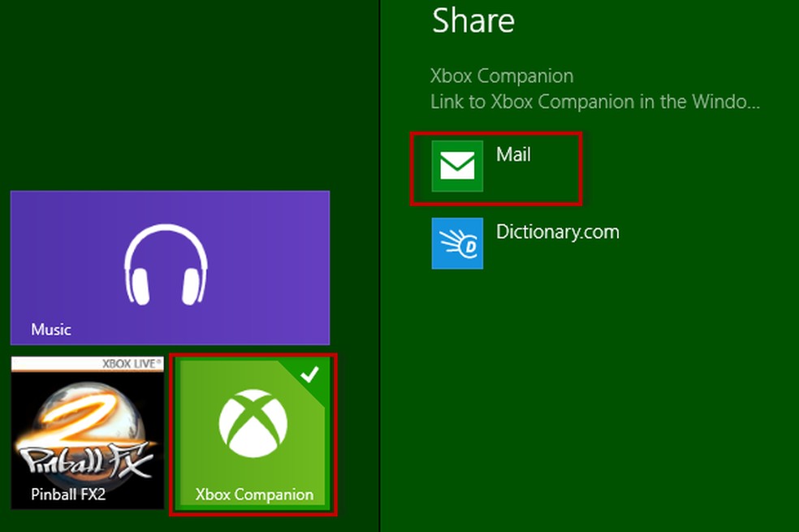
Task: Choose the Dictionary.com share label
Action: (558, 231)
